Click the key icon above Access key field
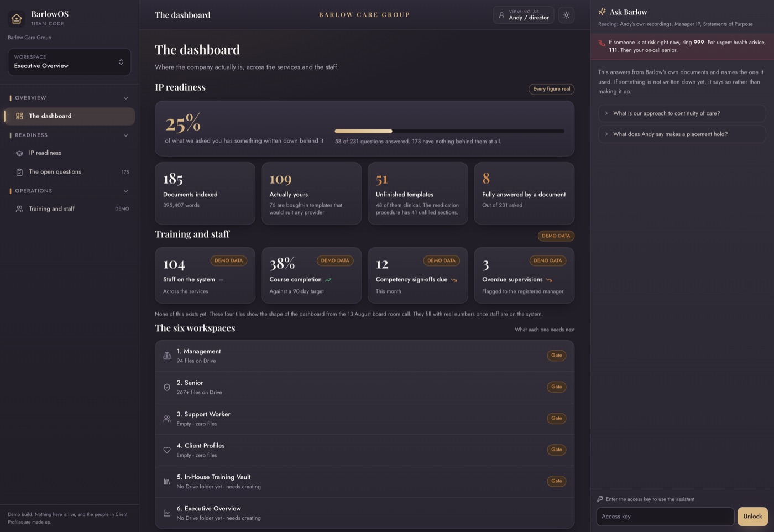Screen dimensions: 774x532 pyautogui.click(x=600, y=499)
